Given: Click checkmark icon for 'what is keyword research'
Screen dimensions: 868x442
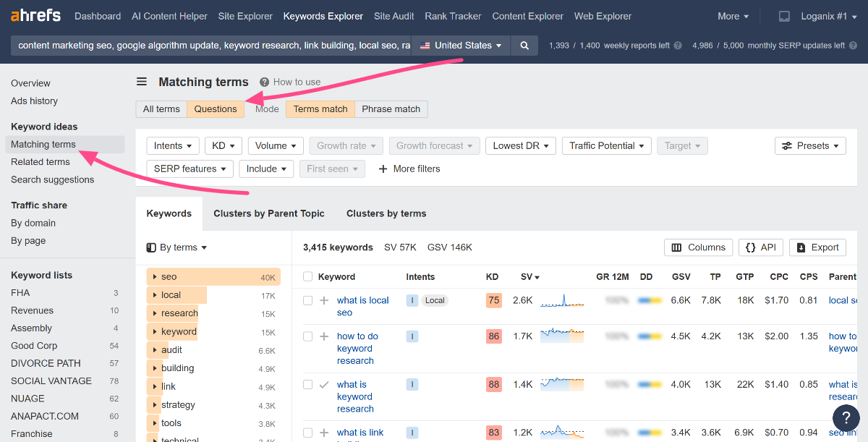Looking at the screenshot, I should click(324, 385).
